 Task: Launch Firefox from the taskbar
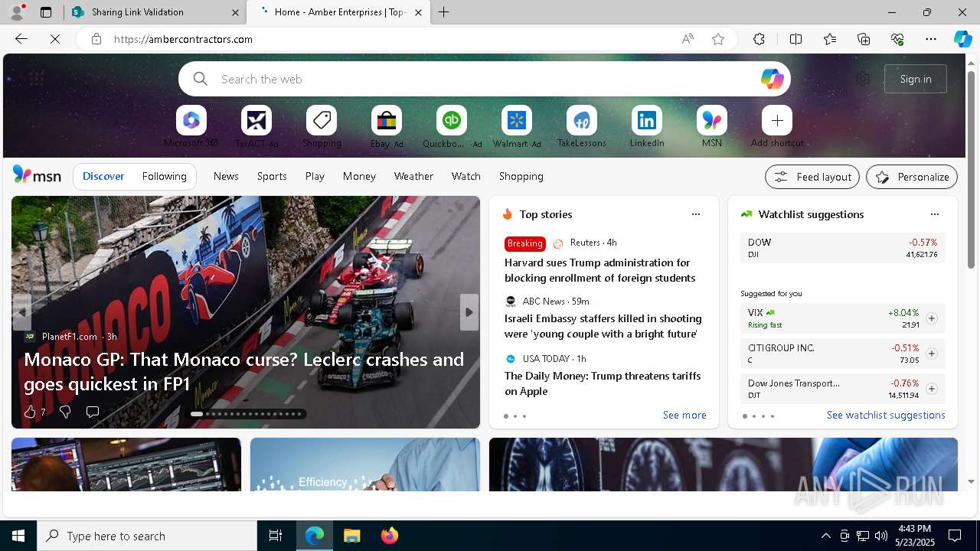pos(389,536)
